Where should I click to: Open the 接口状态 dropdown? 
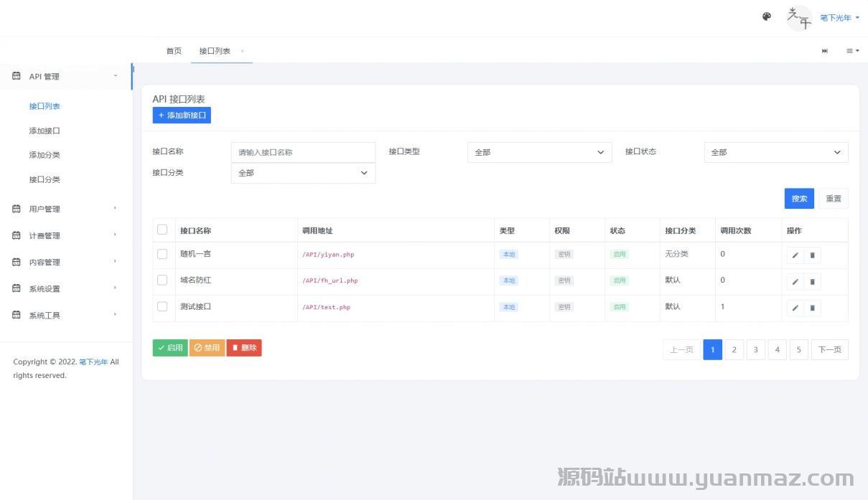pos(776,152)
